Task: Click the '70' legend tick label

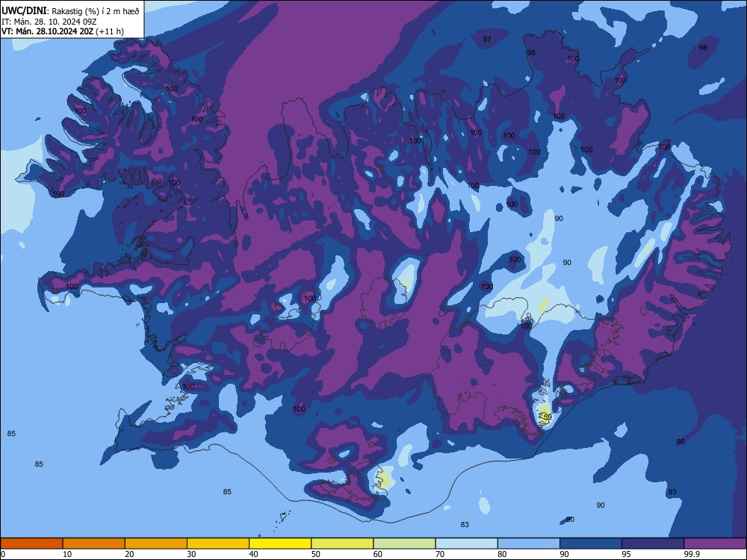Action: (440, 554)
